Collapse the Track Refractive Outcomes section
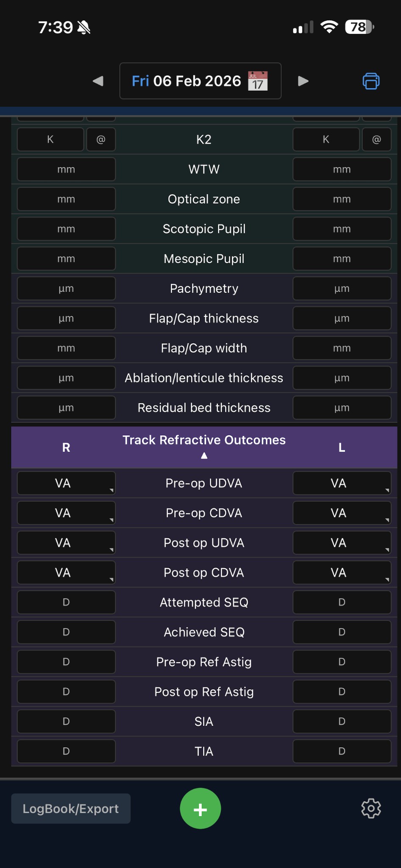Screen dimensions: 401x868 pos(204,455)
